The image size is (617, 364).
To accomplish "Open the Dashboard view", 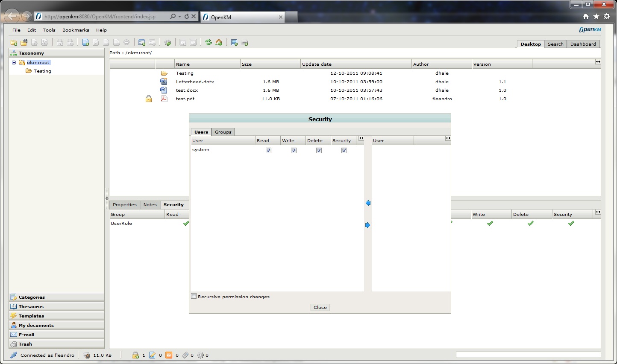I will point(583,44).
